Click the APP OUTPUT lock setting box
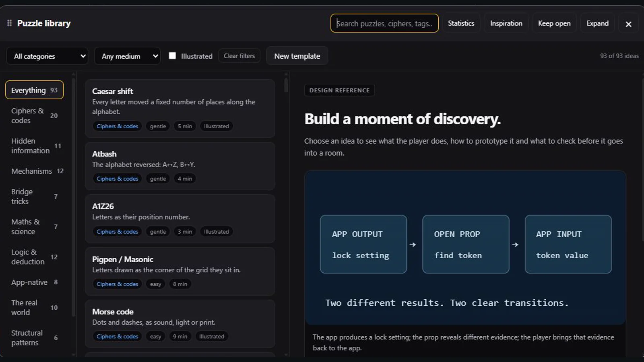This screenshot has height=362, width=644. coord(363,244)
